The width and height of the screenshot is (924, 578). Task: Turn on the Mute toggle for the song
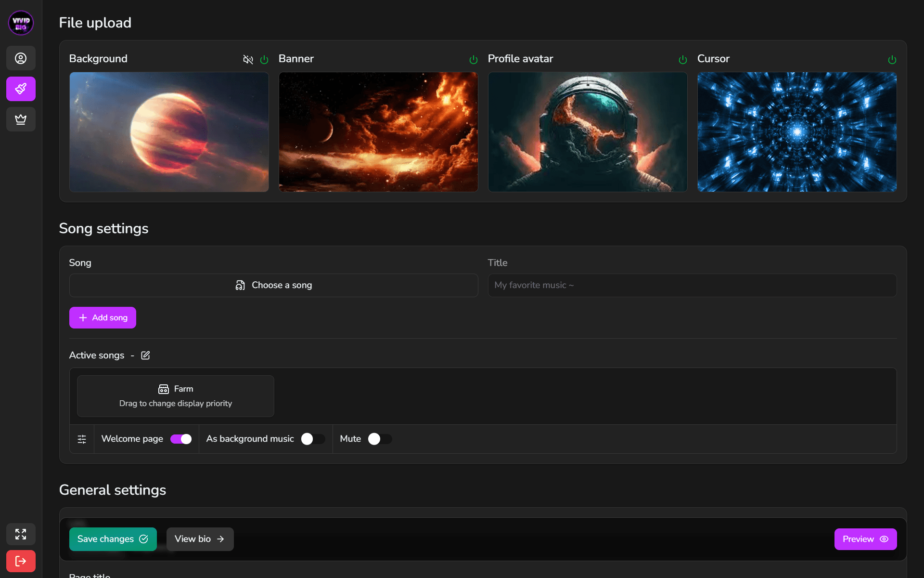380,439
